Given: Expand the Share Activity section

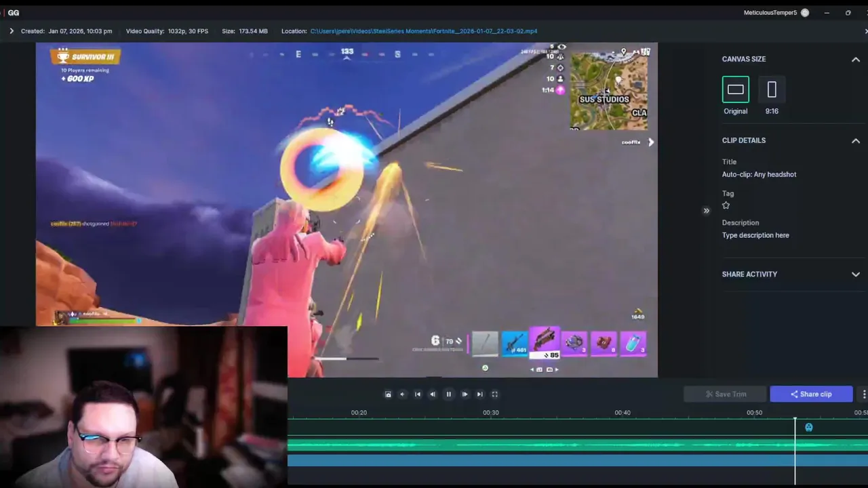Looking at the screenshot, I should click(x=856, y=274).
